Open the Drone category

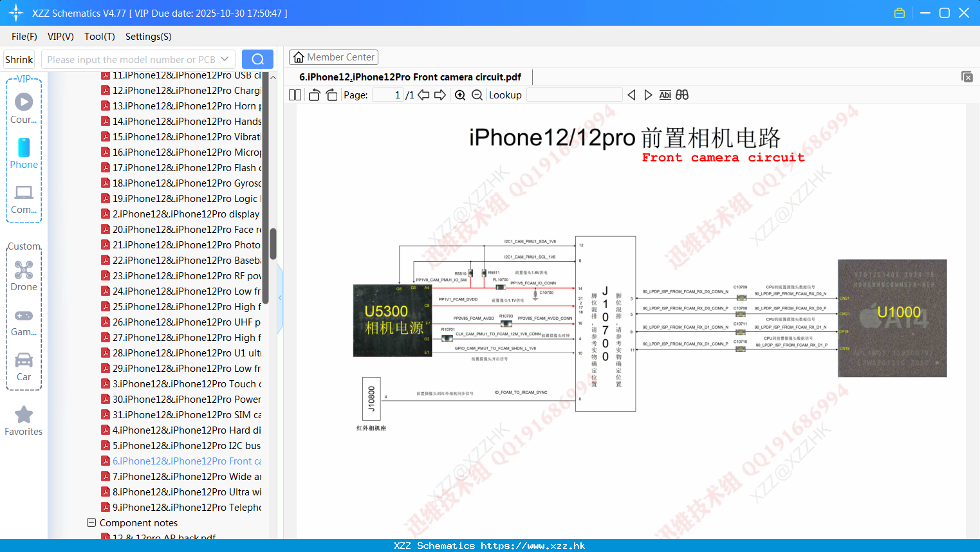(x=24, y=276)
